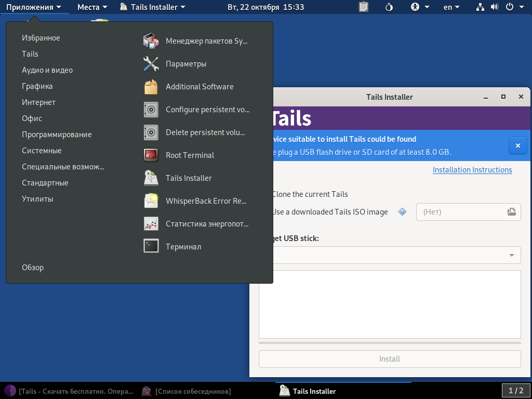Click the Tails Installer menu entry icon
The image size is (532, 399).
point(151,178)
